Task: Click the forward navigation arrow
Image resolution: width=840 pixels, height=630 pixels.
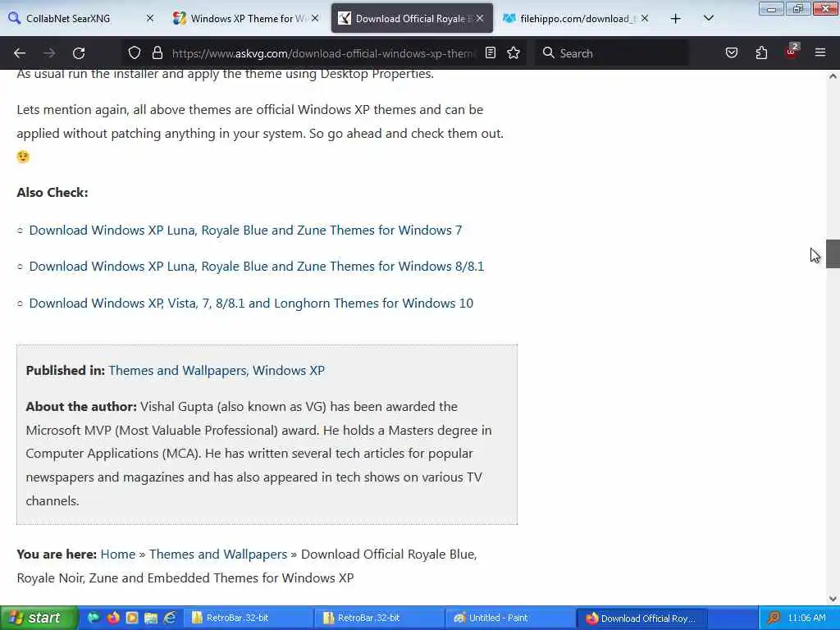Action: [49, 53]
